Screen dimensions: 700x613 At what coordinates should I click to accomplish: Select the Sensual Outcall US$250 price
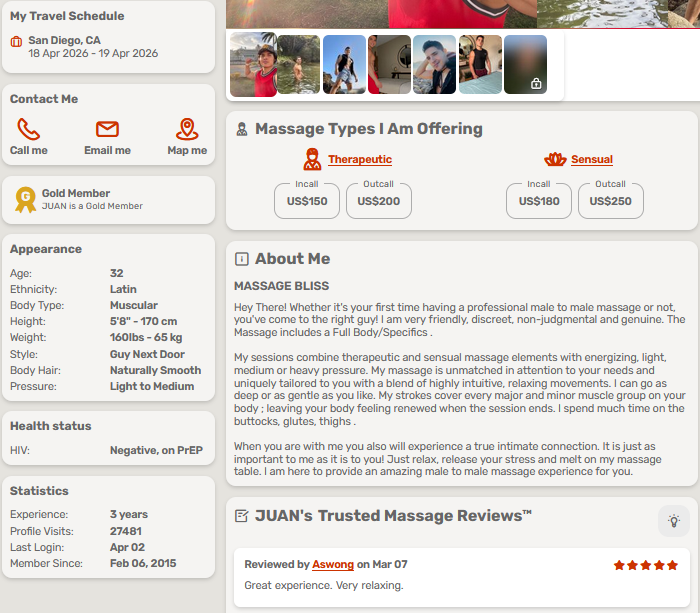tap(610, 201)
